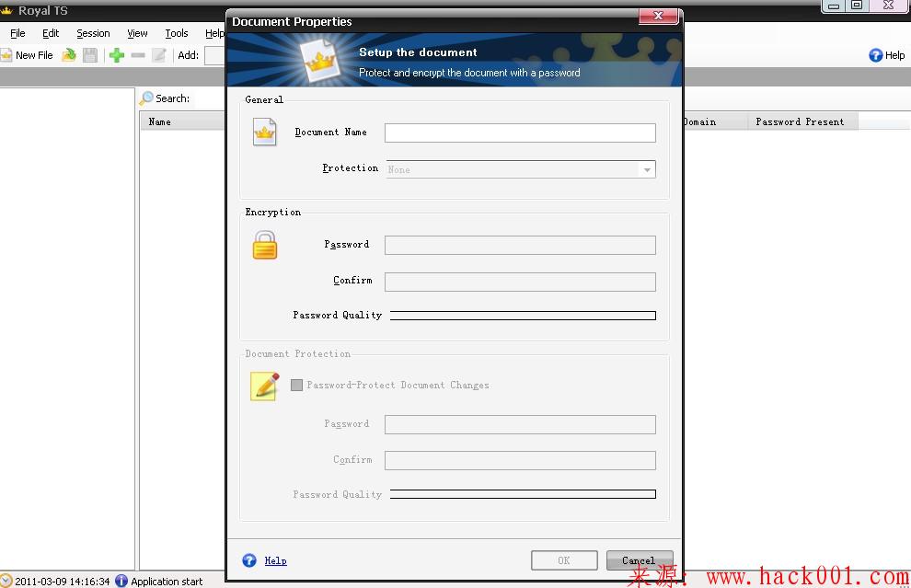This screenshot has height=588, width=911.
Task: Click the '2011-03-09 14:16:34' timestamp
Action: [x=63, y=581]
